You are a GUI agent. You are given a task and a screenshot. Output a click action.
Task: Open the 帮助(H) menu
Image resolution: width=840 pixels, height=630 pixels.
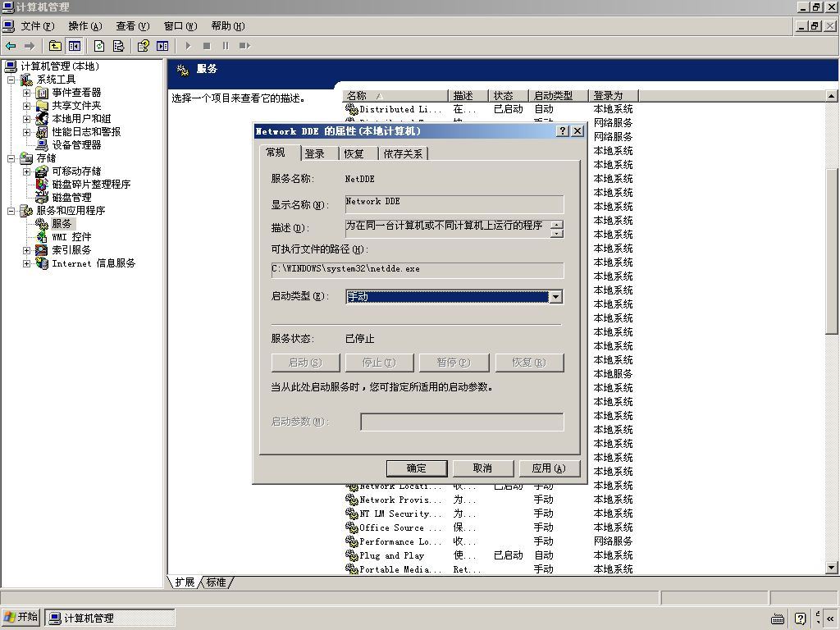[x=228, y=26]
